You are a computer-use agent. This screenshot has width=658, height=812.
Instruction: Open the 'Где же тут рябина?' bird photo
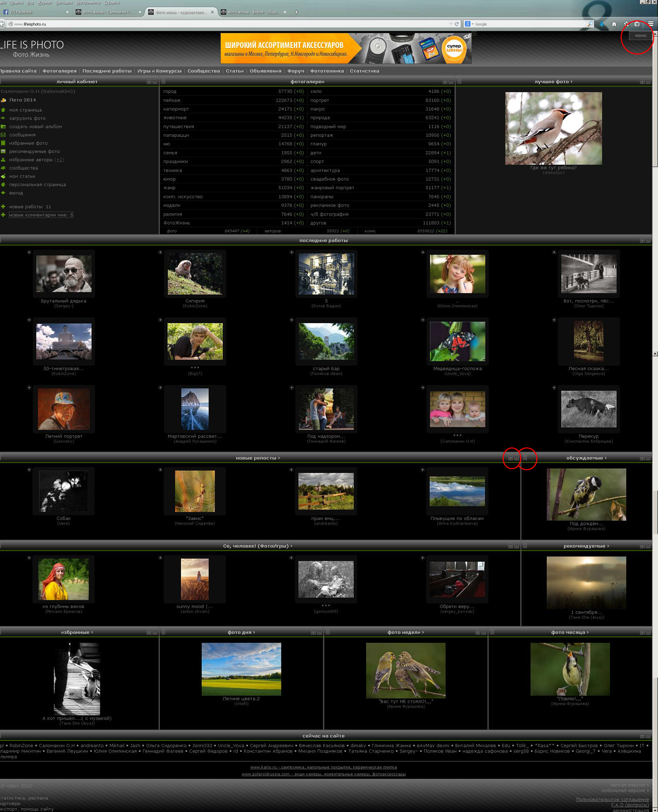point(553,128)
